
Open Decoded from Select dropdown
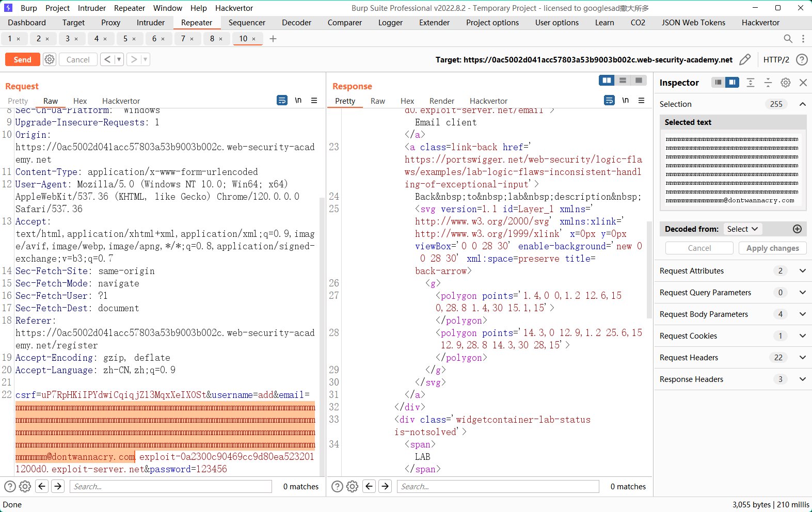point(743,229)
